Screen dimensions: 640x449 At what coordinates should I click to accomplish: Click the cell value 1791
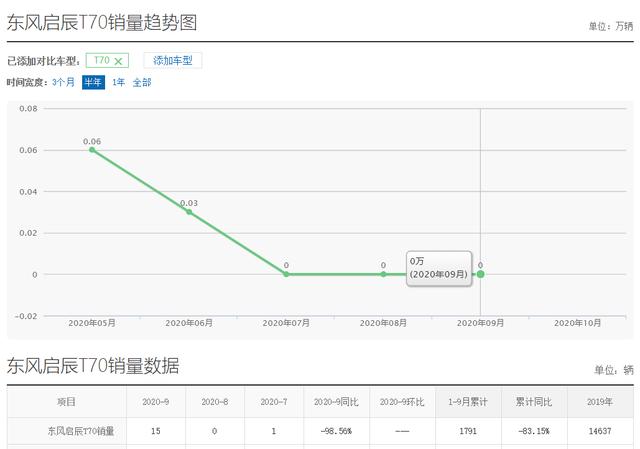click(x=468, y=431)
